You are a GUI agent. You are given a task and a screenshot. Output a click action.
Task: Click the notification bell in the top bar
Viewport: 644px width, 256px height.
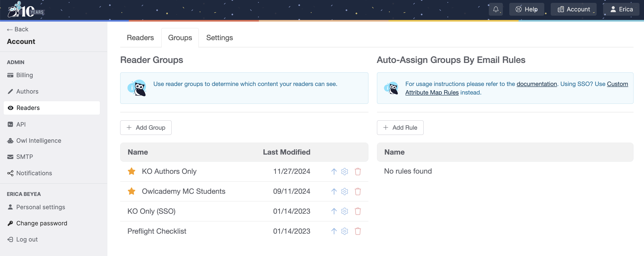(x=496, y=9)
